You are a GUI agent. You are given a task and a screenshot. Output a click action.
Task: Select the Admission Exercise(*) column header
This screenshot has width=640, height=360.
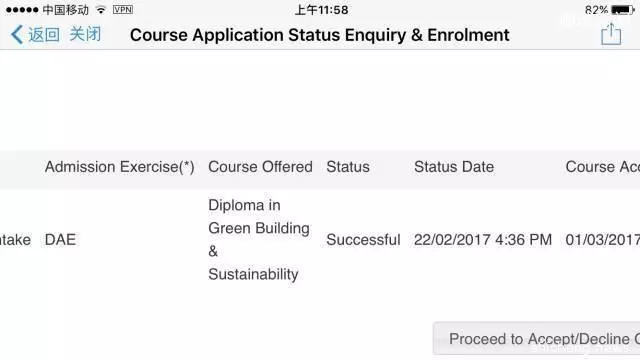120,167
